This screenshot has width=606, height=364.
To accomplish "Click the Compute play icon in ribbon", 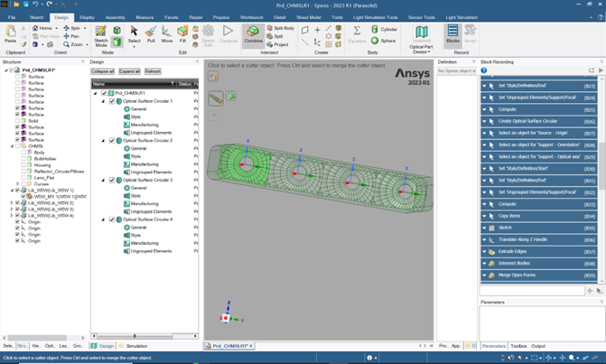I will coord(228,31).
